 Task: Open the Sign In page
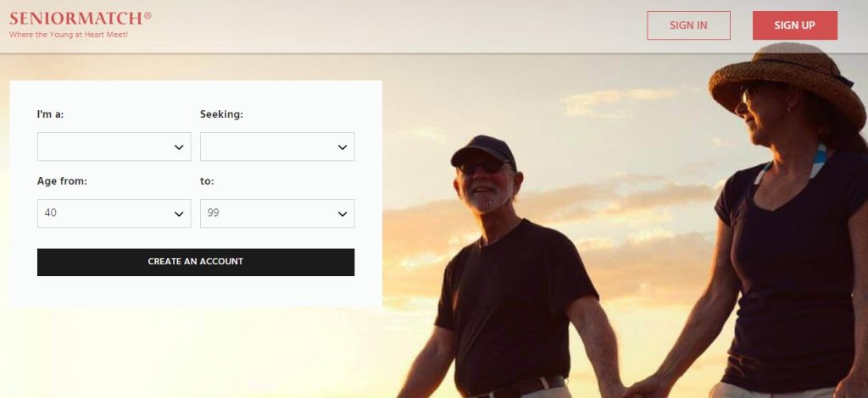688,25
